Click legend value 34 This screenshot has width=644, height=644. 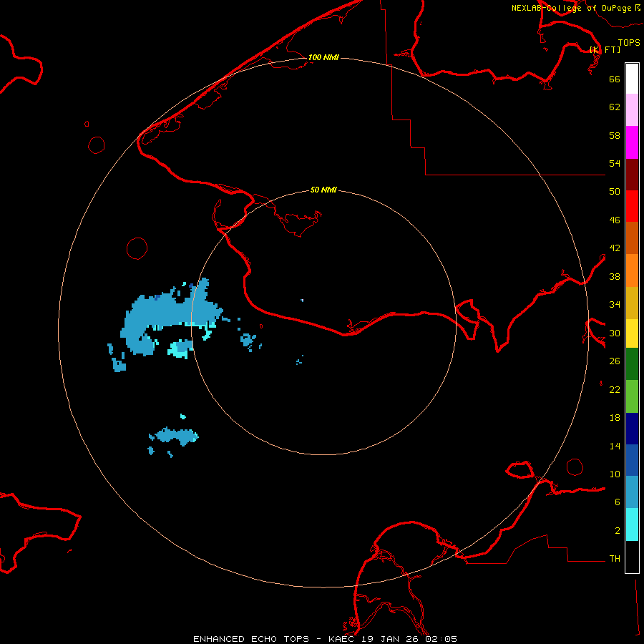615,305
